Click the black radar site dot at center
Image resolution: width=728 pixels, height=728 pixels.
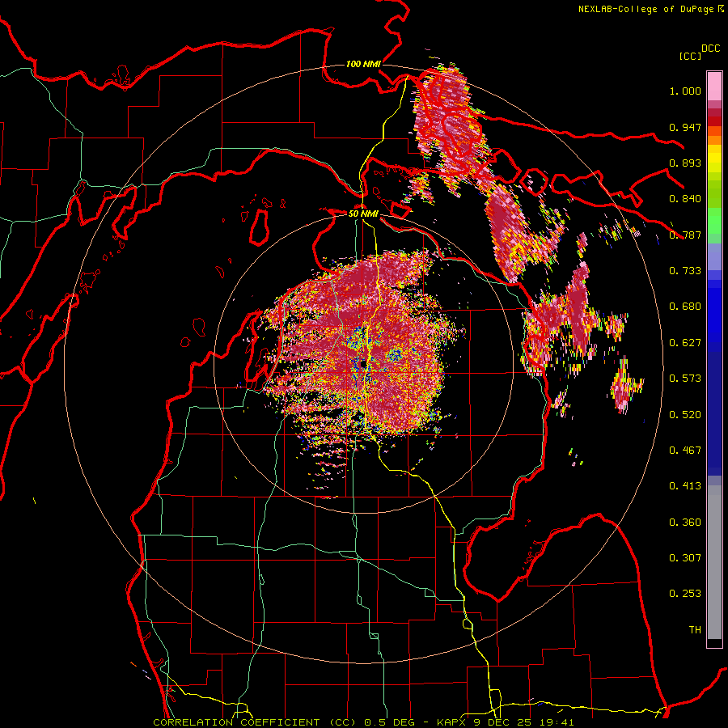(363, 364)
